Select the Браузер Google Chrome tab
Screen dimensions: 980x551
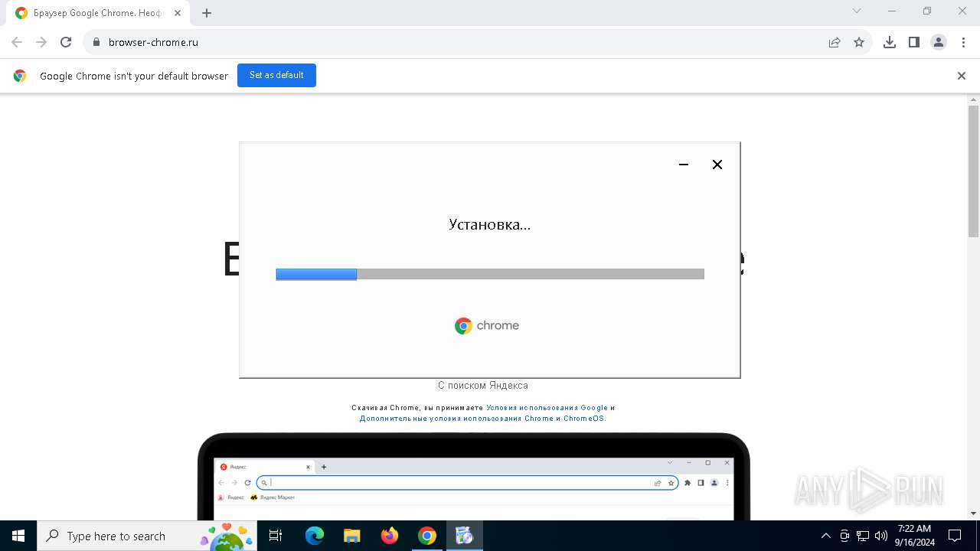tap(100, 13)
